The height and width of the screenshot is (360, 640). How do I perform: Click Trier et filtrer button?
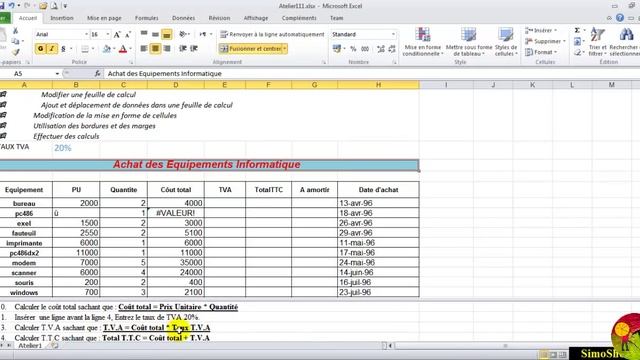[598, 42]
